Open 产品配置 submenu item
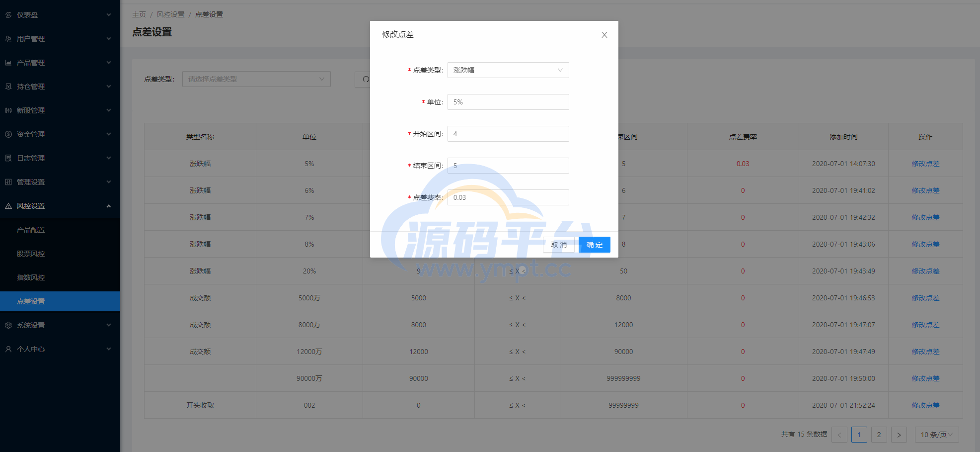The image size is (980, 452). click(60, 230)
